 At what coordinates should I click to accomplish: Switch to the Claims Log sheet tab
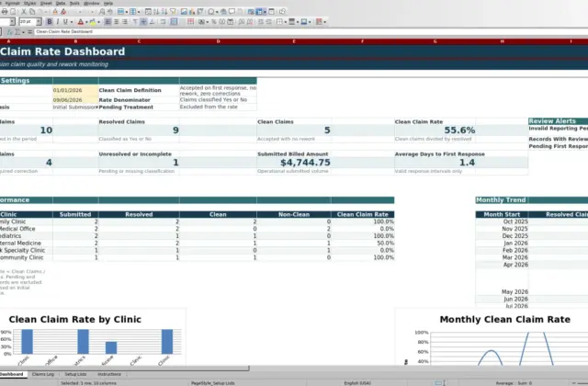point(43,374)
